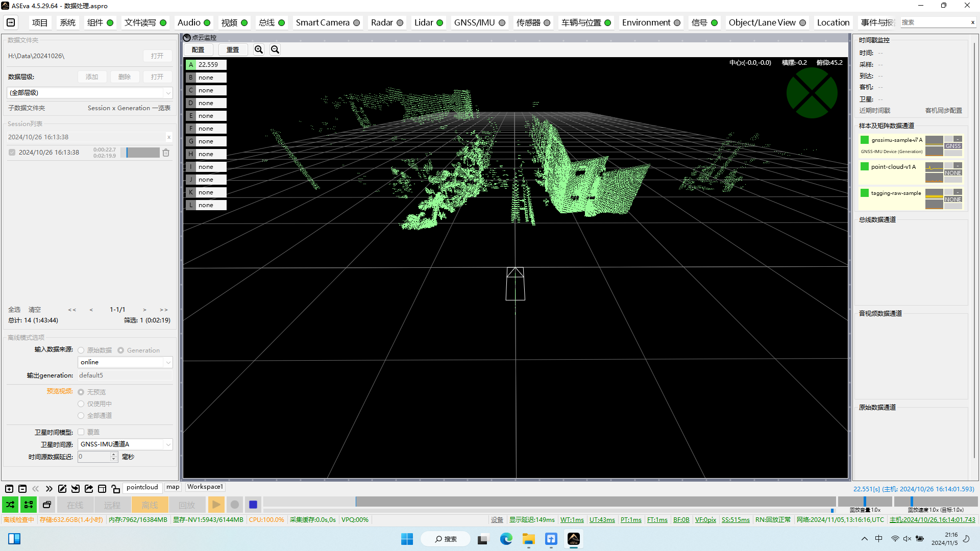Image resolution: width=980 pixels, height=551 pixels.
Task: Click the stacked windows icon button
Action: (47, 505)
